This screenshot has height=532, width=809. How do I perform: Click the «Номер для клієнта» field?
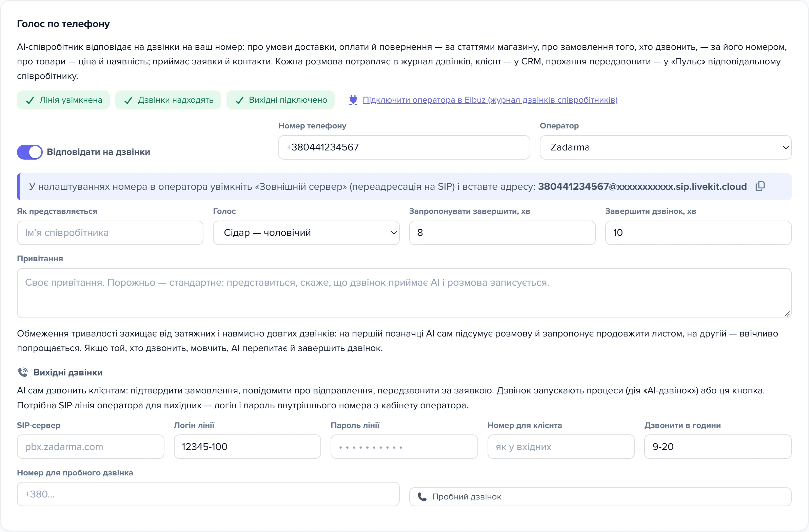click(561, 446)
